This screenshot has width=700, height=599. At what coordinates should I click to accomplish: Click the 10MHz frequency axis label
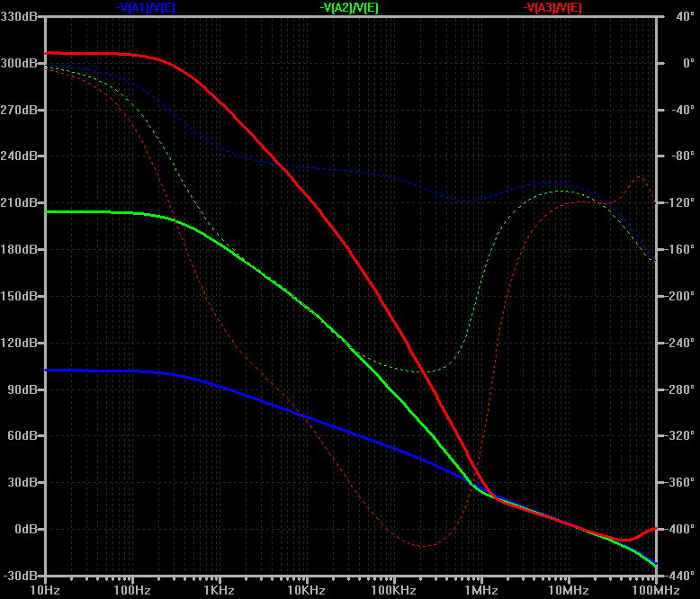[x=569, y=591]
